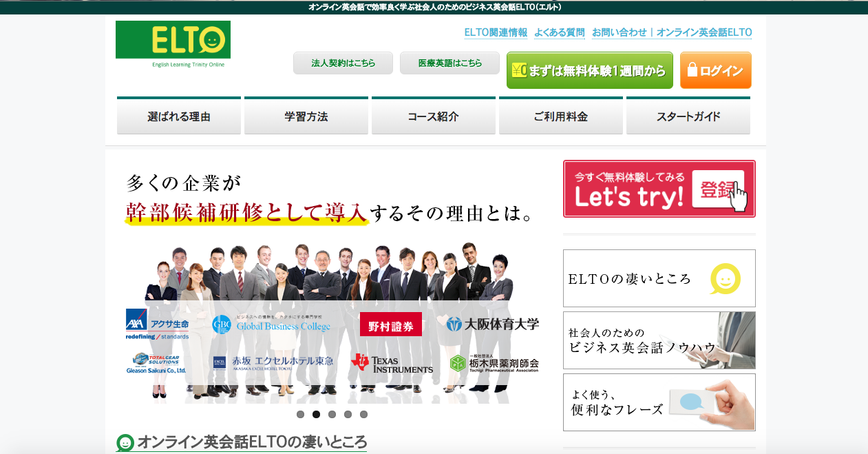Click the AXA アクサ生命 logo

[158, 324]
